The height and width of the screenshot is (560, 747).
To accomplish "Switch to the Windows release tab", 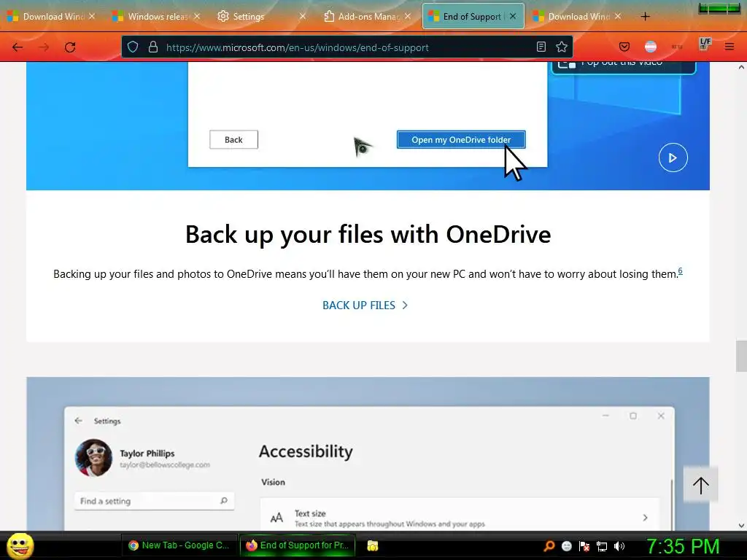I will coord(156,17).
